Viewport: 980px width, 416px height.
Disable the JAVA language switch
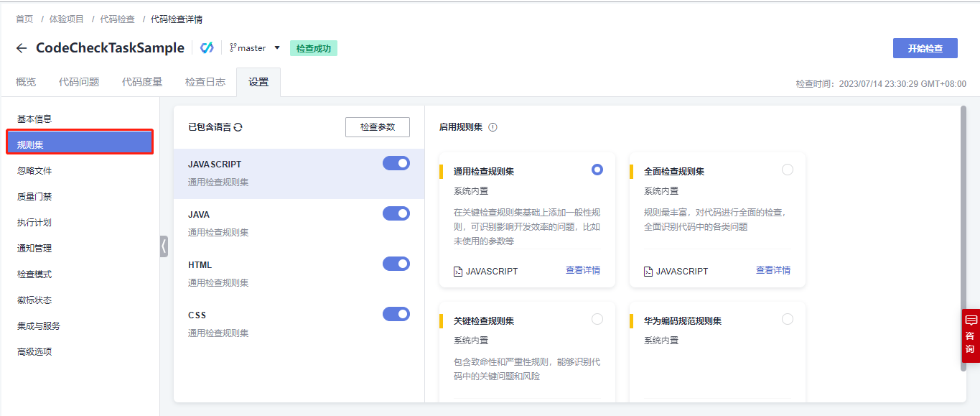pyautogui.click(x=396, y=213)
